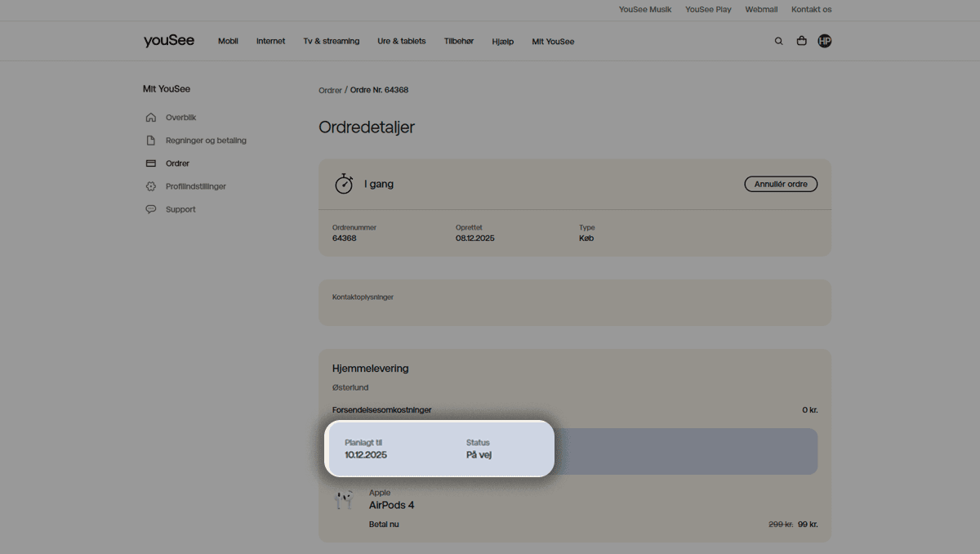Click the AirPods 4 product thumbnail

344,499
